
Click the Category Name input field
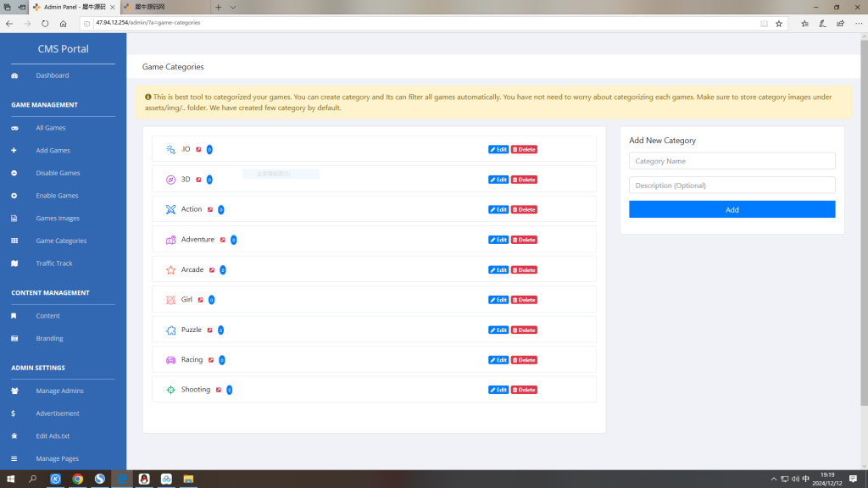732,161
